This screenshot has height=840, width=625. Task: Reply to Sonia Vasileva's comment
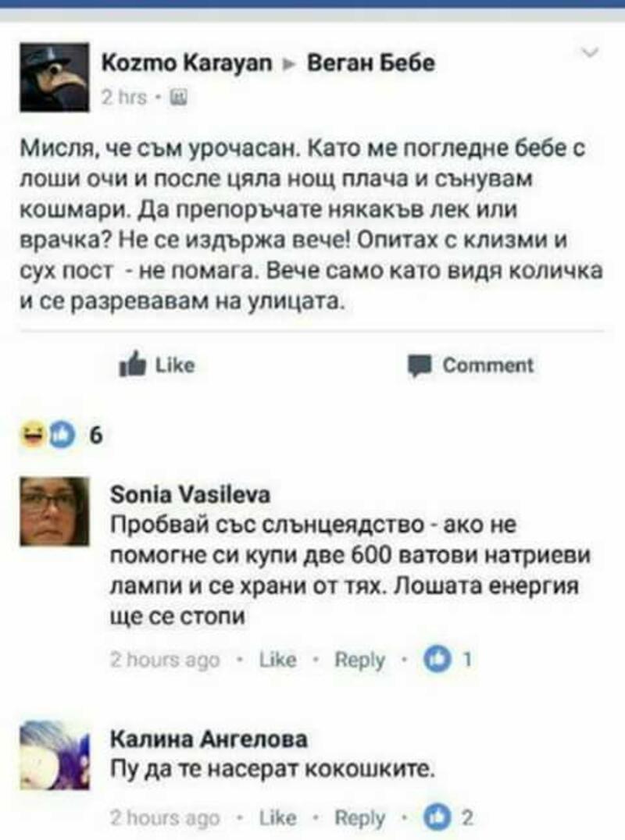(359, 660)
